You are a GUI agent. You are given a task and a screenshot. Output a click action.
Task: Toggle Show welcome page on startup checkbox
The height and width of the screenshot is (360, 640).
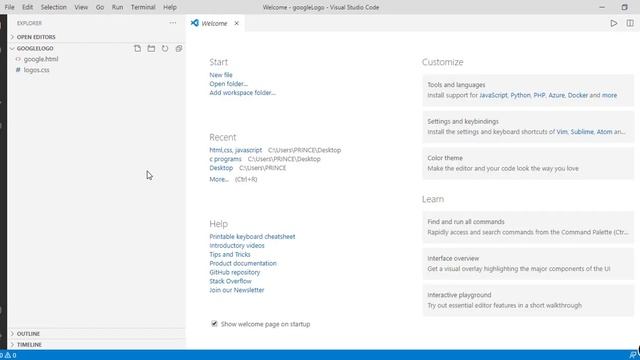[x=214, y=324]
